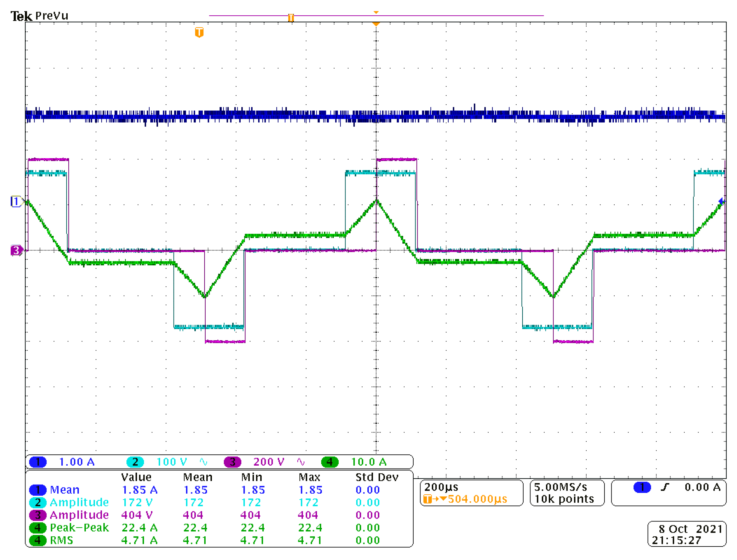Click the channel 1 Mean measurement badge
This screenshot has height=560, width=737.
[38, 490]
